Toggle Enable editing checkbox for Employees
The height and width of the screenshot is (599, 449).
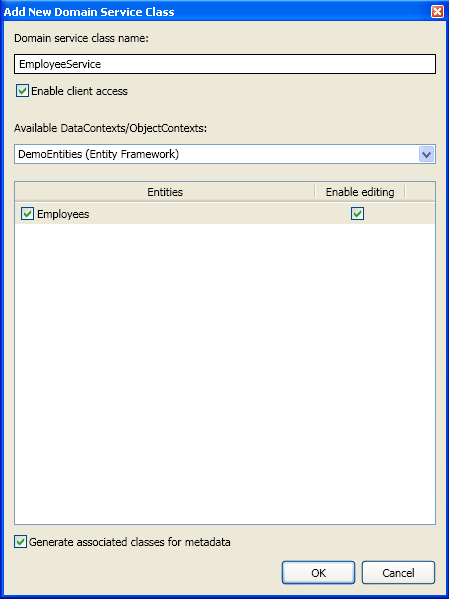(357, 214)
